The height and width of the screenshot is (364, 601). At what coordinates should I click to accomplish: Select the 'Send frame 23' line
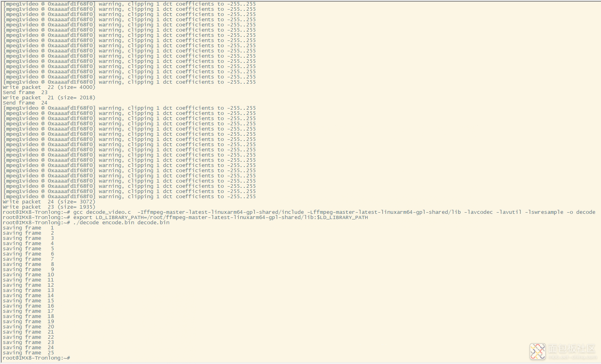coord(25,93)
